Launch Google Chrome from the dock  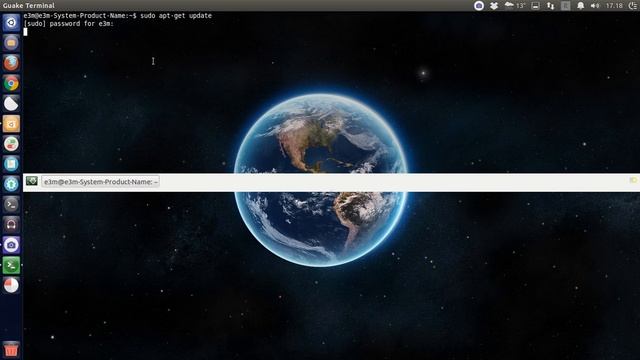coord(11,83)
